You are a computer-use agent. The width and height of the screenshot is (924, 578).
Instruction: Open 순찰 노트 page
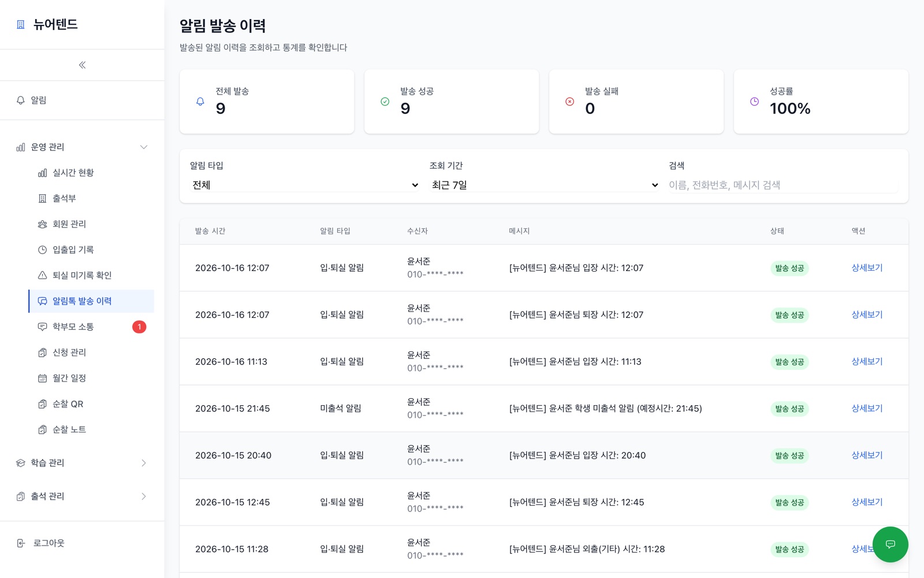tap(91, 430)
